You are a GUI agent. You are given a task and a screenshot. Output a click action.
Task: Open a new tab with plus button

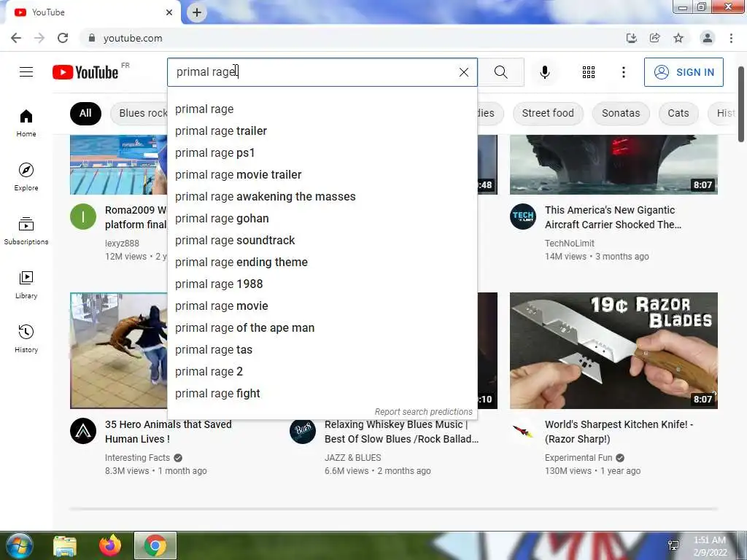[x=197, y=12]
